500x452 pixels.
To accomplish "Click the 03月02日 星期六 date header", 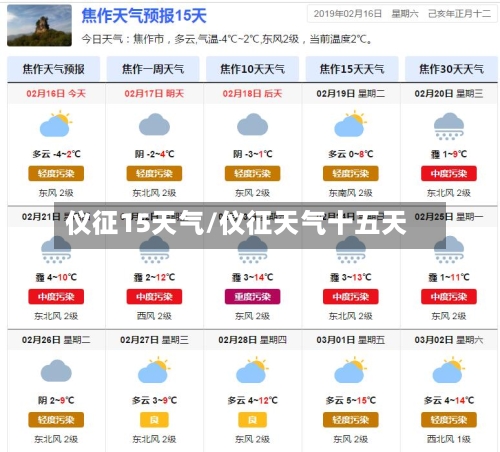I will coord(449,340).
